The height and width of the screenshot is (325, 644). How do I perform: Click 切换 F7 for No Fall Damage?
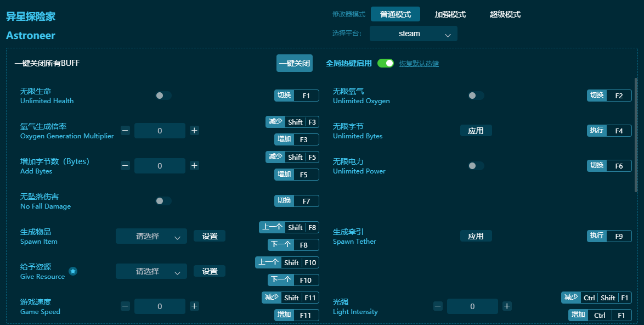tap(296, 200)
